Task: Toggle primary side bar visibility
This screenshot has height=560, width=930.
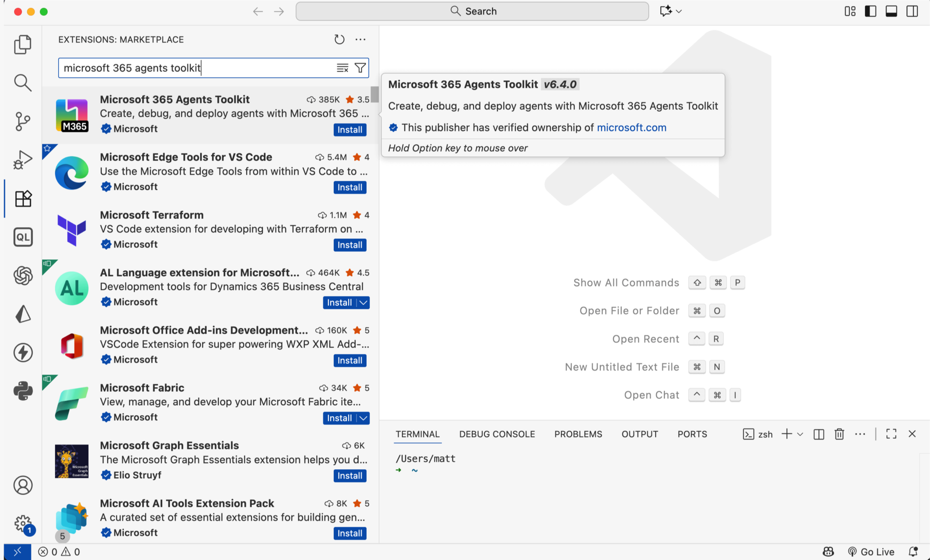Action: coord(871,11)
